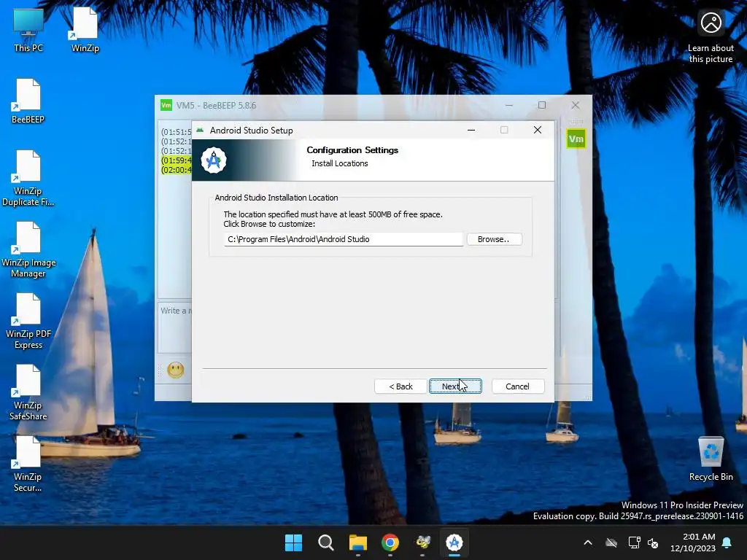Select the WinZip Image Manager shortcut

point(28,250)
